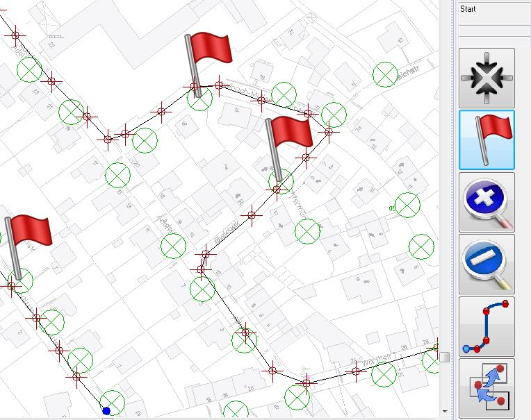Click the crosshair waypoint at top-left corner
This screenshot has width=531, height=420.
pos(15,34)
